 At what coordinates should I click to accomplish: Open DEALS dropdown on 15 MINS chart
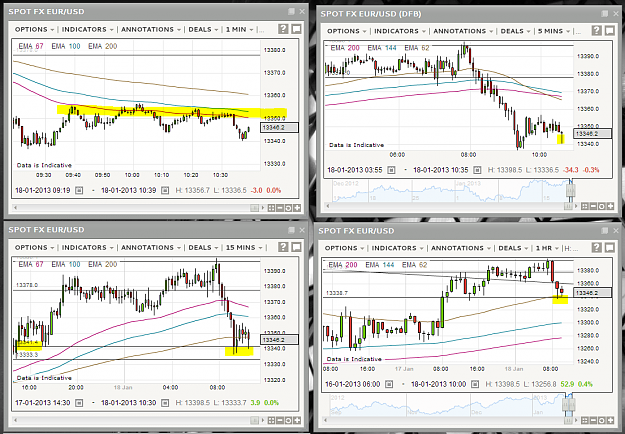pos(203,247)
